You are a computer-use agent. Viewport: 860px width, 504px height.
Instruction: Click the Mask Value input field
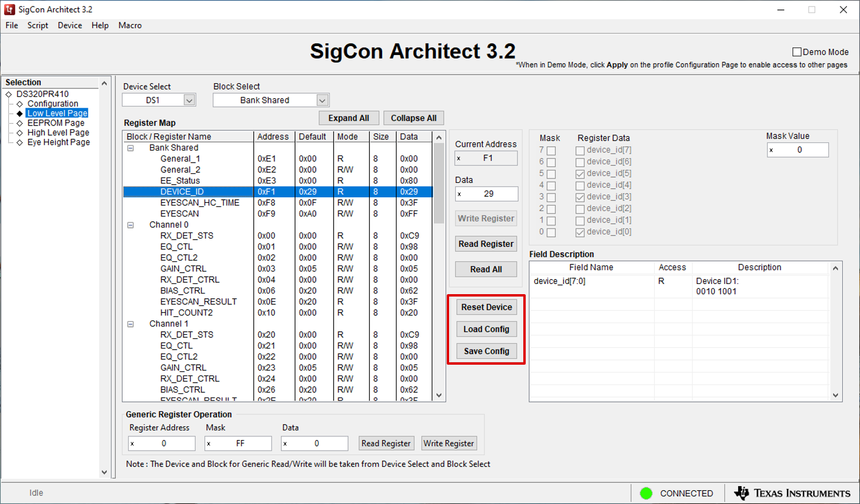(798, 150)
